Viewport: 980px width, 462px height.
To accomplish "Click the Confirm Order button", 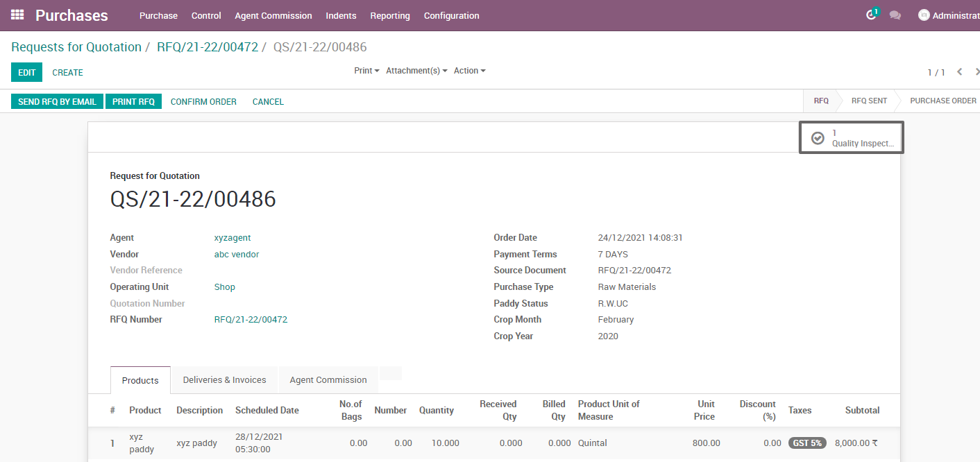I will [x=203, y=101].
